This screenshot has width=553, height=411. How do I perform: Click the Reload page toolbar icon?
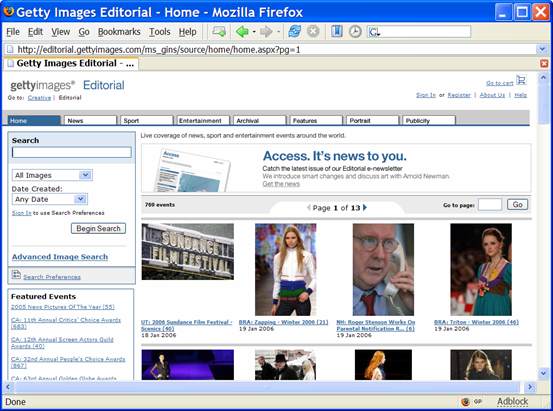294,32
